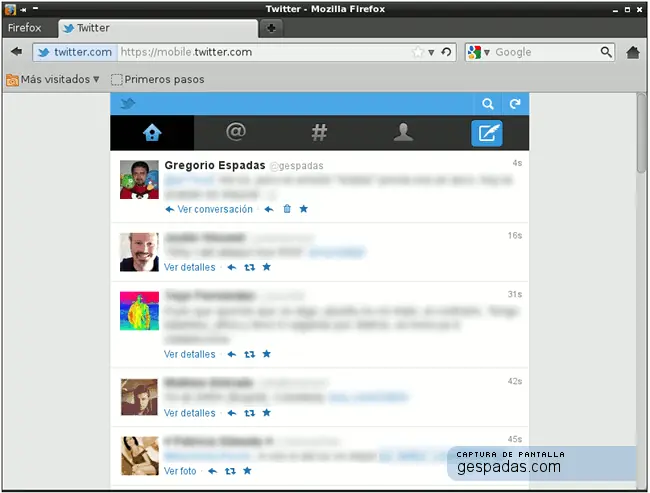Open 'Primeros pasos' bookmark

(158, 79)
